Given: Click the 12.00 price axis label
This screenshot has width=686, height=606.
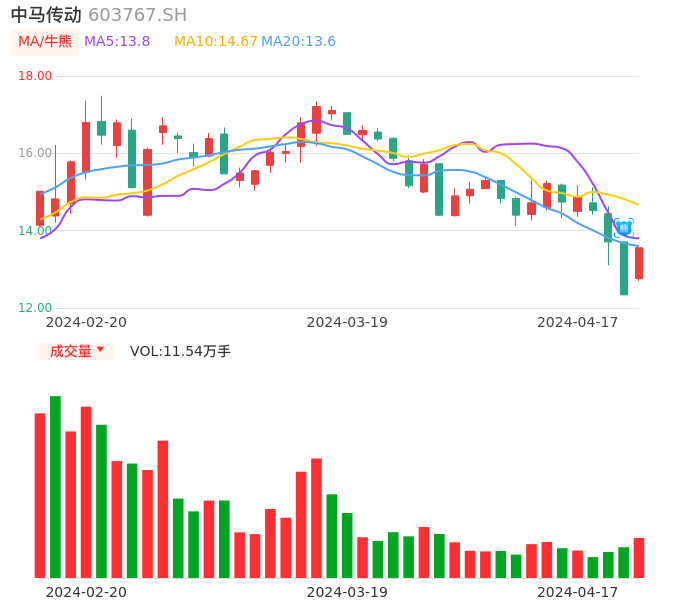Looking at the screenshot, I should tap(35, 308).
